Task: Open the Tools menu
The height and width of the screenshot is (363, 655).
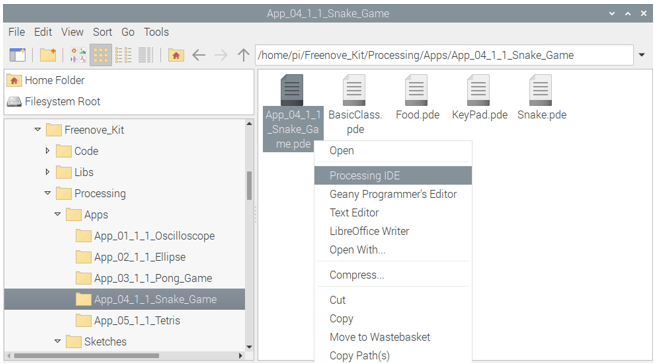Action: [156, 32]
